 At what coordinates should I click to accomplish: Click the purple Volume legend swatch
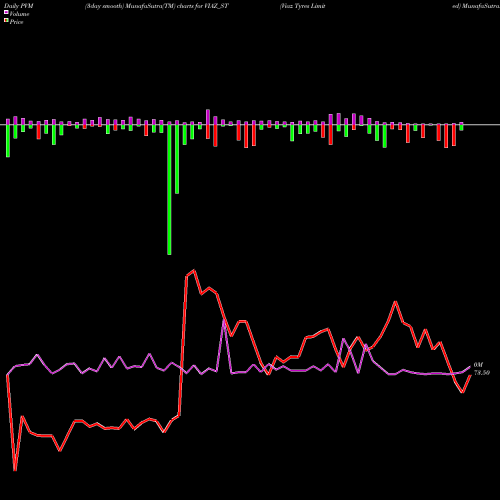click(x=6, y=13)
